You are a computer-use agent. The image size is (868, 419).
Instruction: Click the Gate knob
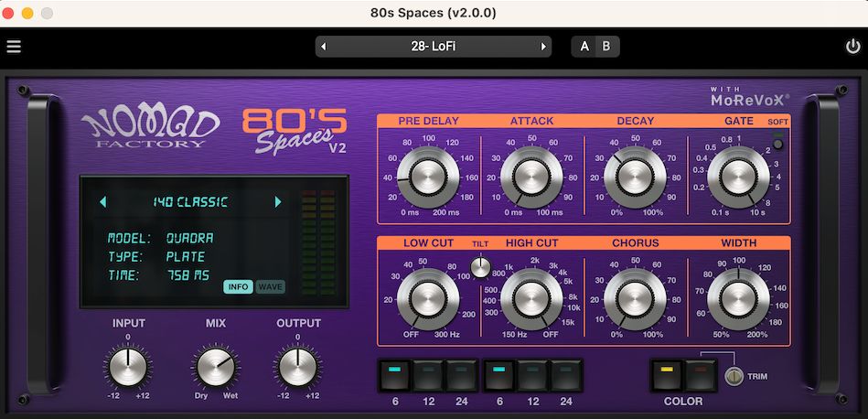click(x=738, y=176)
